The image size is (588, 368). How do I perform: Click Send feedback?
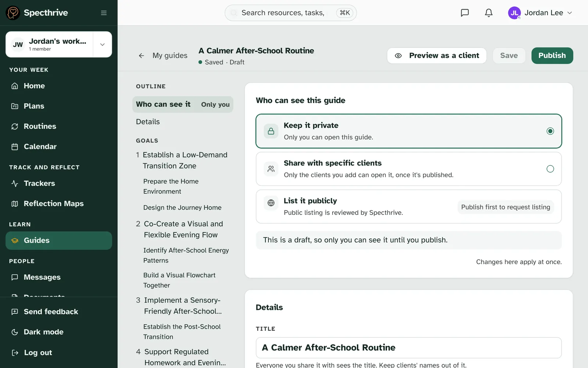[59, 312]
